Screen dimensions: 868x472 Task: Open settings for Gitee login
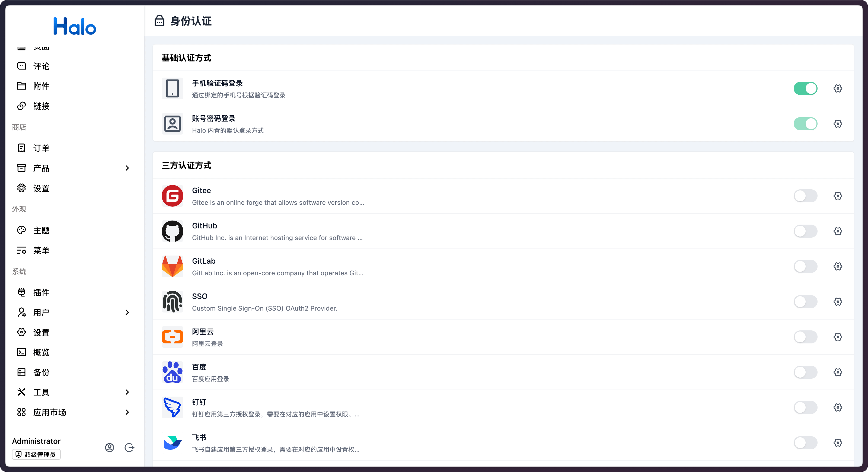(838, 196)
